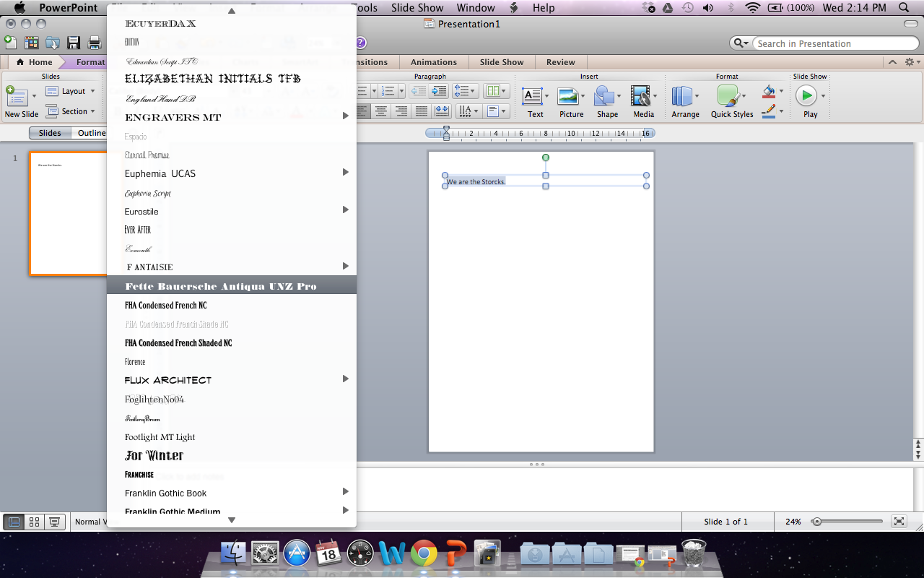Decrease indent level of paragraph
The width and height of the screenshot is (924, 578).
coord(418,91)
